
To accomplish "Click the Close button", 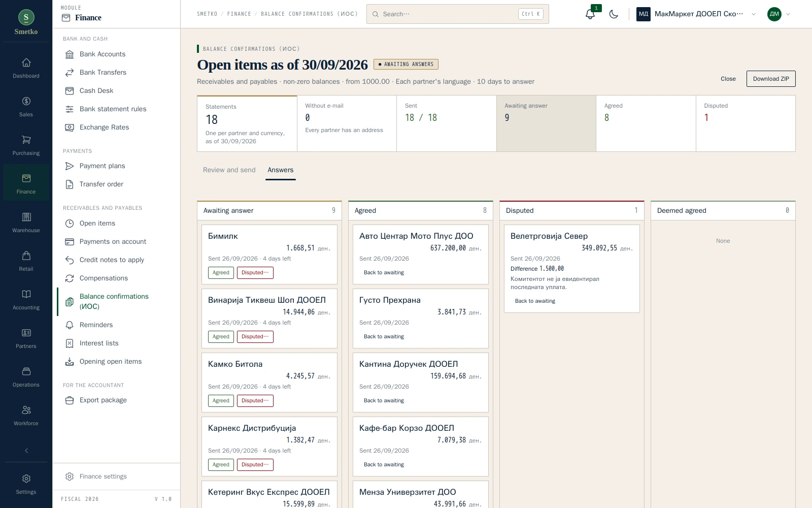I will point(728,79).
